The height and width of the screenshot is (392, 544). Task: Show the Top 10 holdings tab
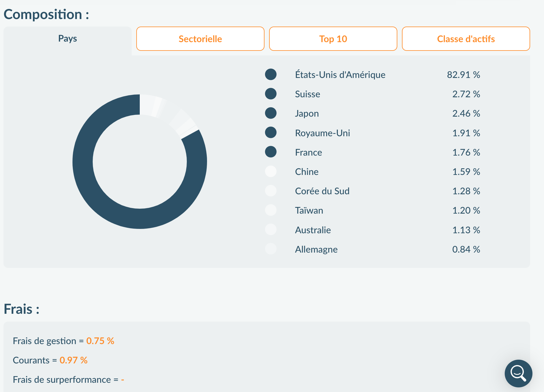click(x=333, y=39)
